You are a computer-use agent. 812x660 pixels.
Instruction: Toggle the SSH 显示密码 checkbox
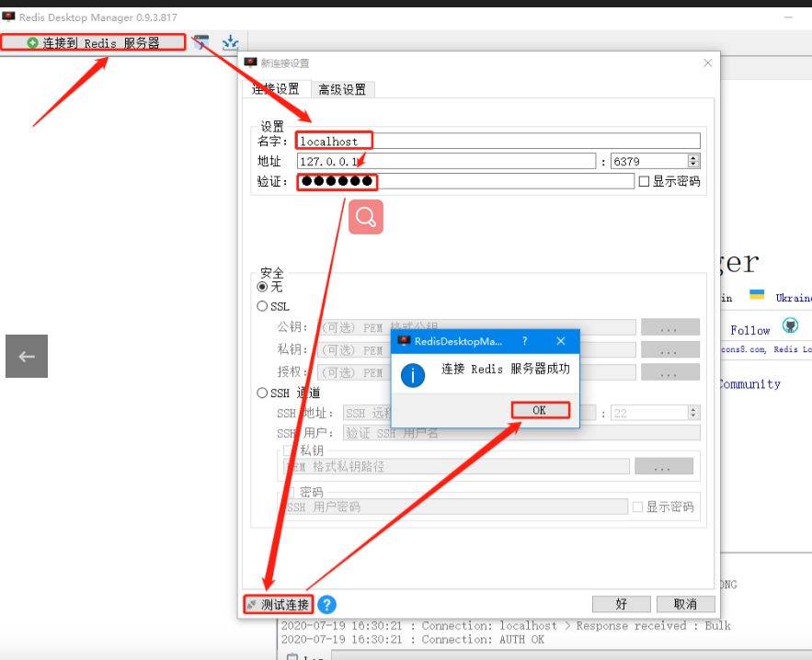638,506
